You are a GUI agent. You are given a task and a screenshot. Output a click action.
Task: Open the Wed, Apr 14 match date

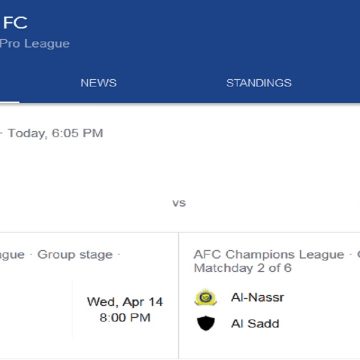[125, 302]
